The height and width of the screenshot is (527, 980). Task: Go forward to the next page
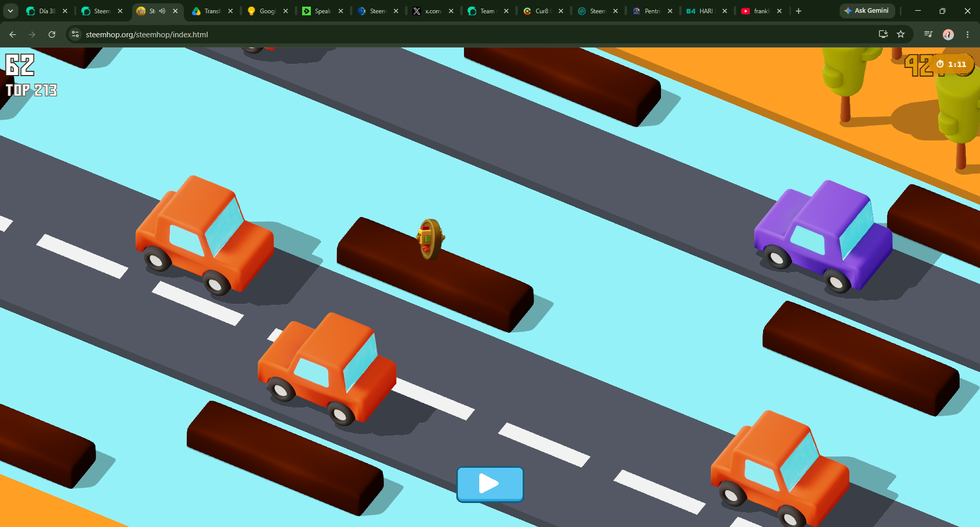coord(32,34)
